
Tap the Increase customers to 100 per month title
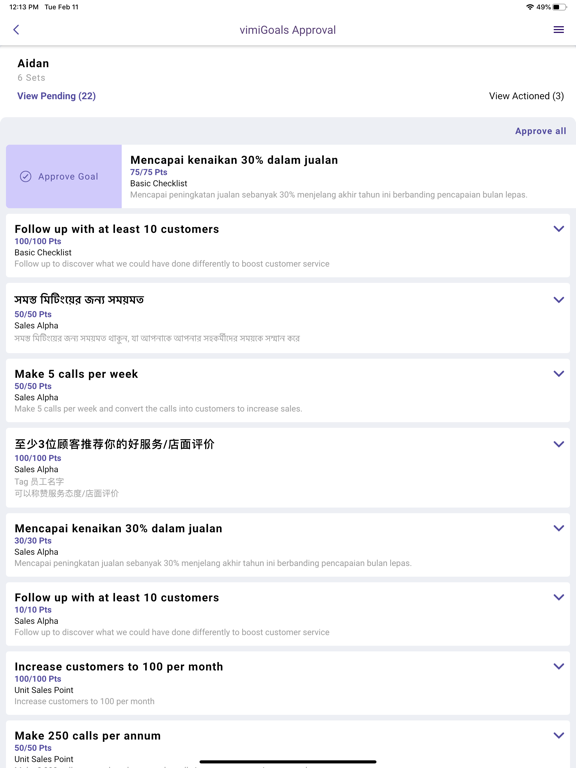119,666
